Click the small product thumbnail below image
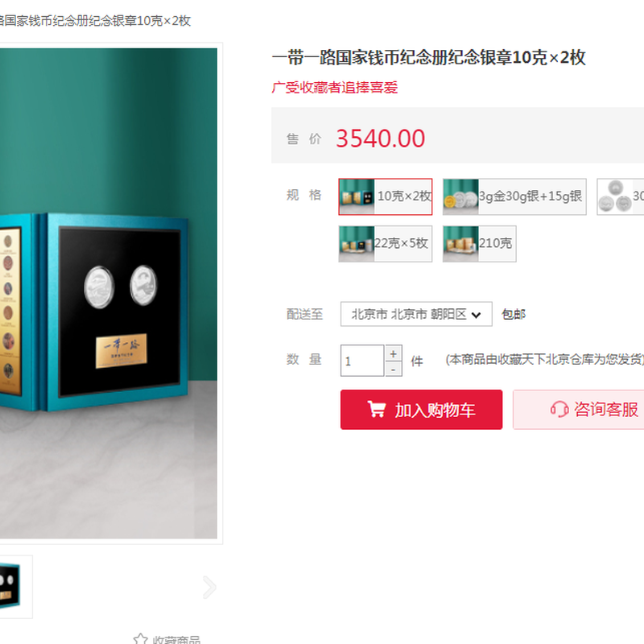This screenshot has width=644, height=644. point(14,587)
